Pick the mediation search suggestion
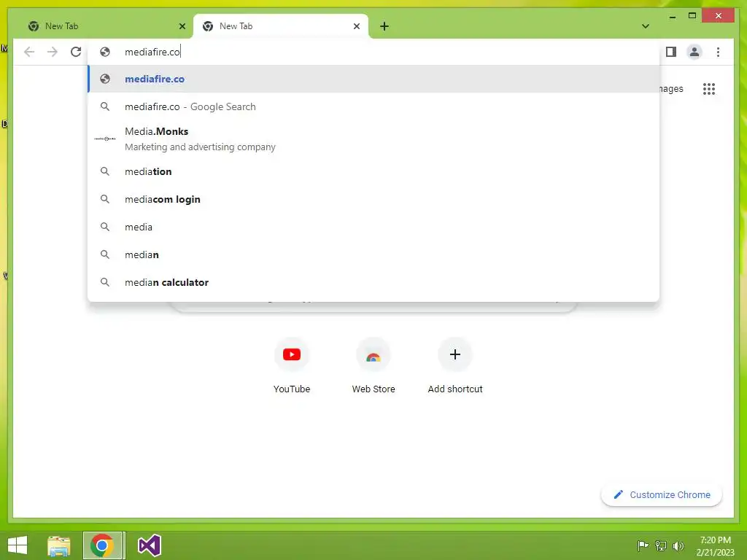The height and width of the screenshot is (560, 747). [x=373, y=171]
